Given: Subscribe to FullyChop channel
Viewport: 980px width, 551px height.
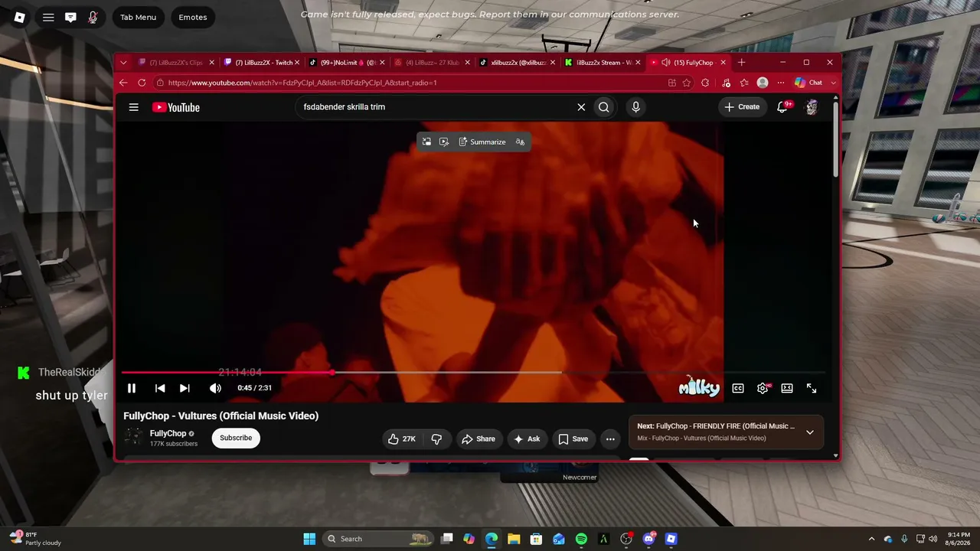Looking at the screenshot, I should click(236, 438).
